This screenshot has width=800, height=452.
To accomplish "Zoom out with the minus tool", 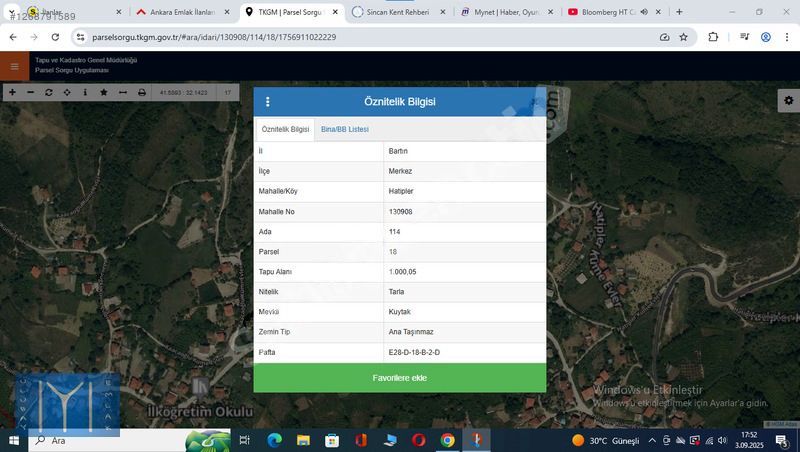I will click(x=30, y=92).
